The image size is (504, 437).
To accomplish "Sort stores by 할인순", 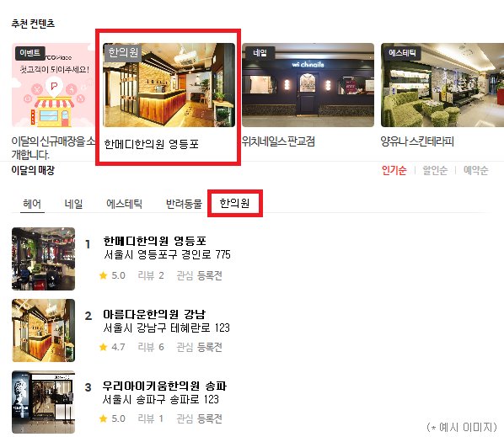I will pos(435,170).
